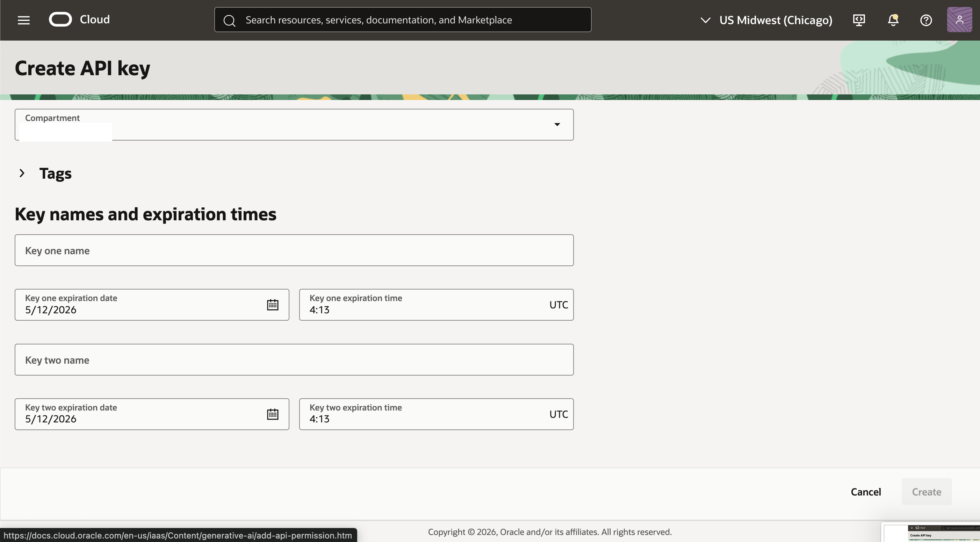Open the help icon
This screenshot has width=980, height=542.
[x=926, y=20]
